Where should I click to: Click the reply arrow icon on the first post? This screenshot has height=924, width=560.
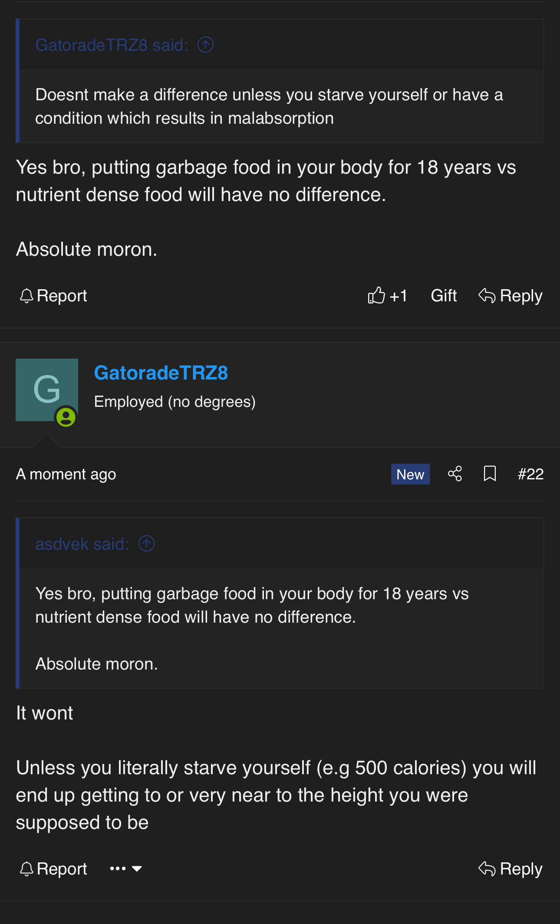[487, 296]
